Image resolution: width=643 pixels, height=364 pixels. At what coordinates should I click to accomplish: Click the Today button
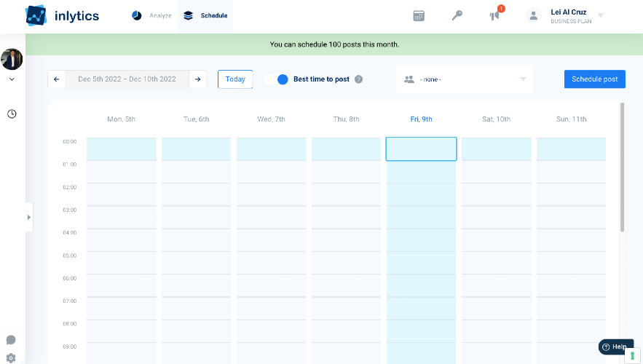tap(235, 79)
